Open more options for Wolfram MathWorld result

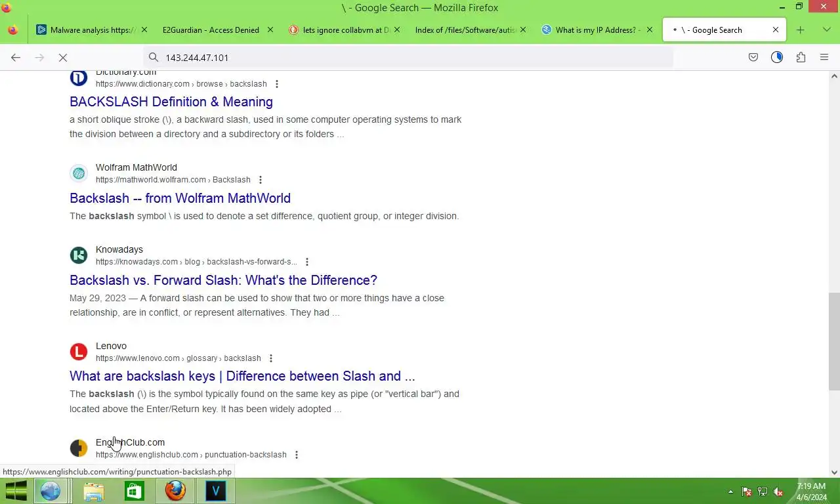tap(261, 180)
